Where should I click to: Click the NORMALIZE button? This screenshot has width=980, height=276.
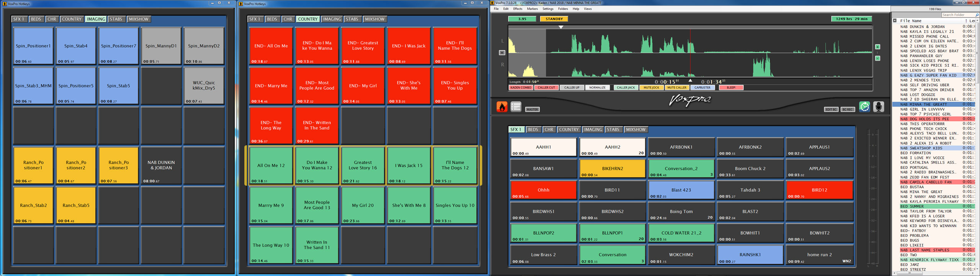point(597,87)
